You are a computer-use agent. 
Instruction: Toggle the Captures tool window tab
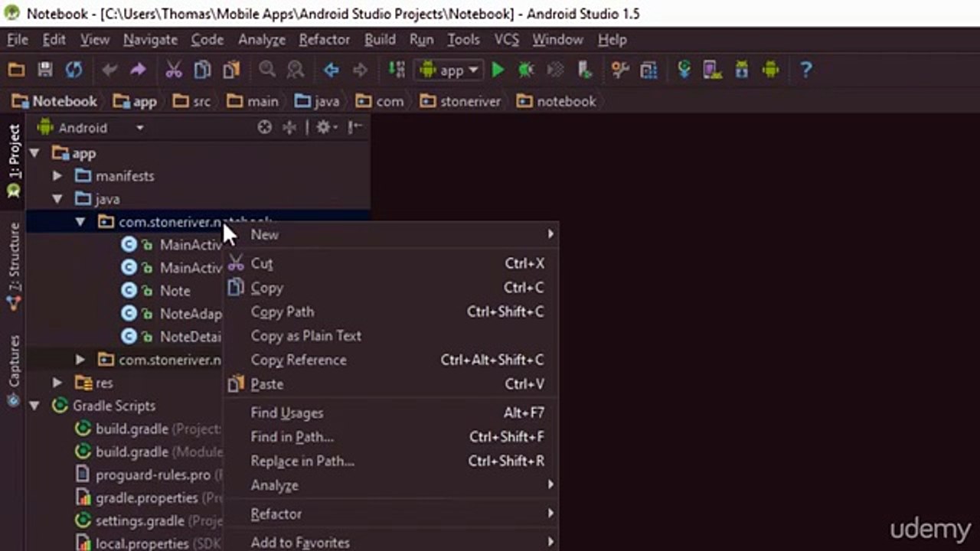pos(13,371)
